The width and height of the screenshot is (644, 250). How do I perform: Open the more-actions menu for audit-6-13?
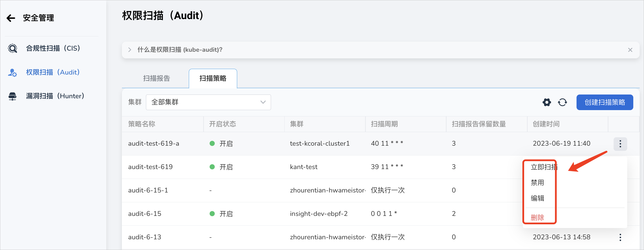pyautogui.click(x=620, y=237)
